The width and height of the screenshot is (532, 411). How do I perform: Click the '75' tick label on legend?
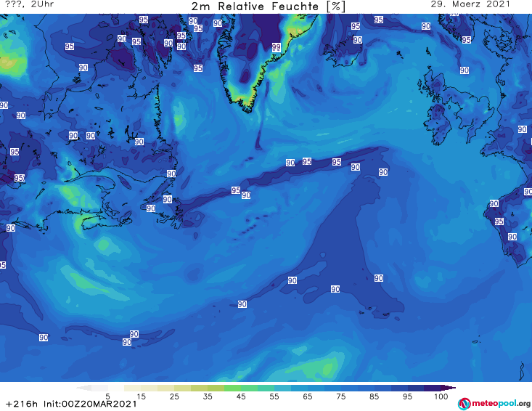tap(341, 396)
